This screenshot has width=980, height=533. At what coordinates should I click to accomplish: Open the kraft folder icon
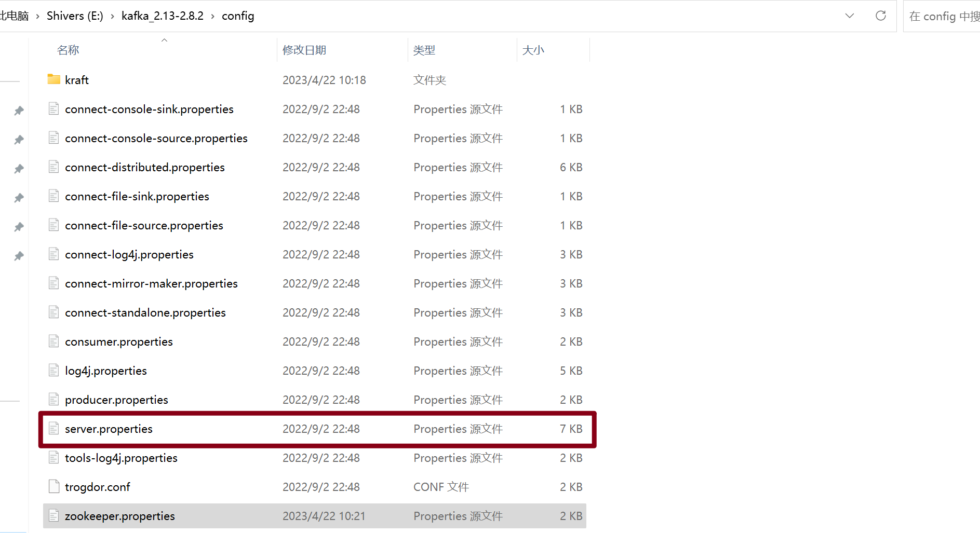click(54, 79)
